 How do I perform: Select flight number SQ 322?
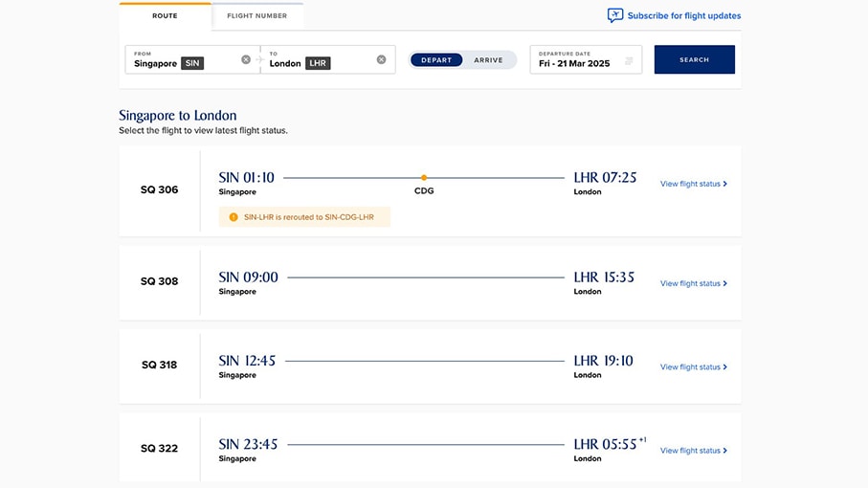pos(160,448)
